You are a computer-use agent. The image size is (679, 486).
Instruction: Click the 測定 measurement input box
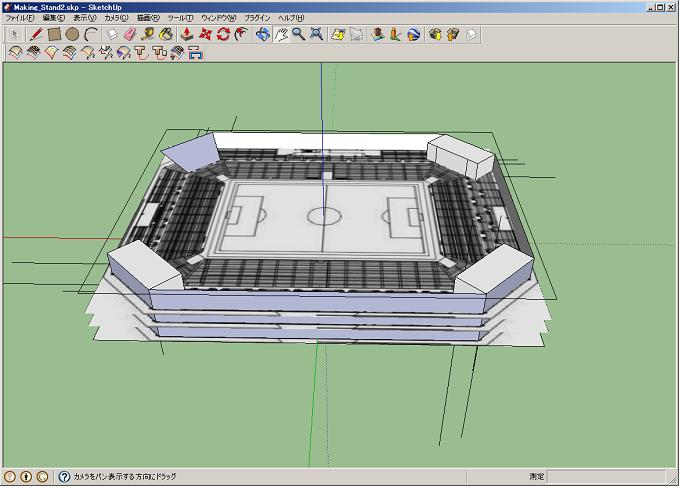click(605, 477)
